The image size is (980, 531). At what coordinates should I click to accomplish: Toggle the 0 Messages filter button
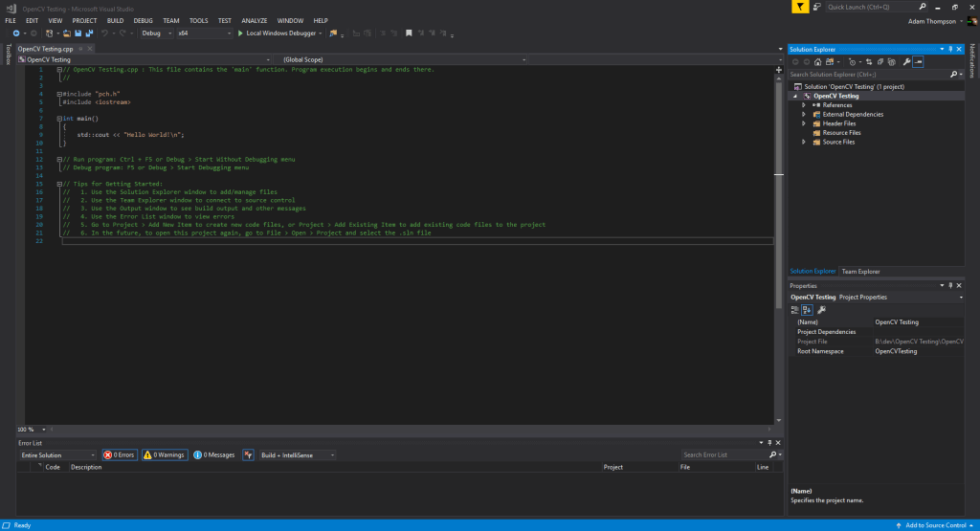(x=214, y=454)
